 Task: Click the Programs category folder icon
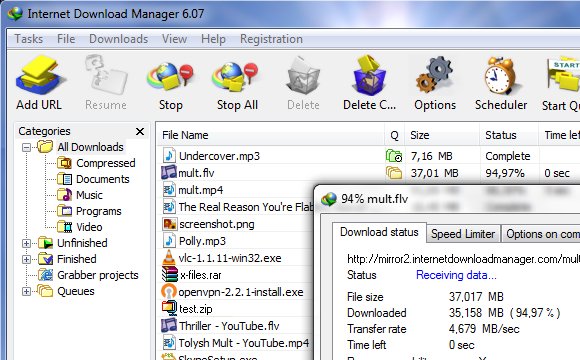pyautogui.click(x=65, y=211)
